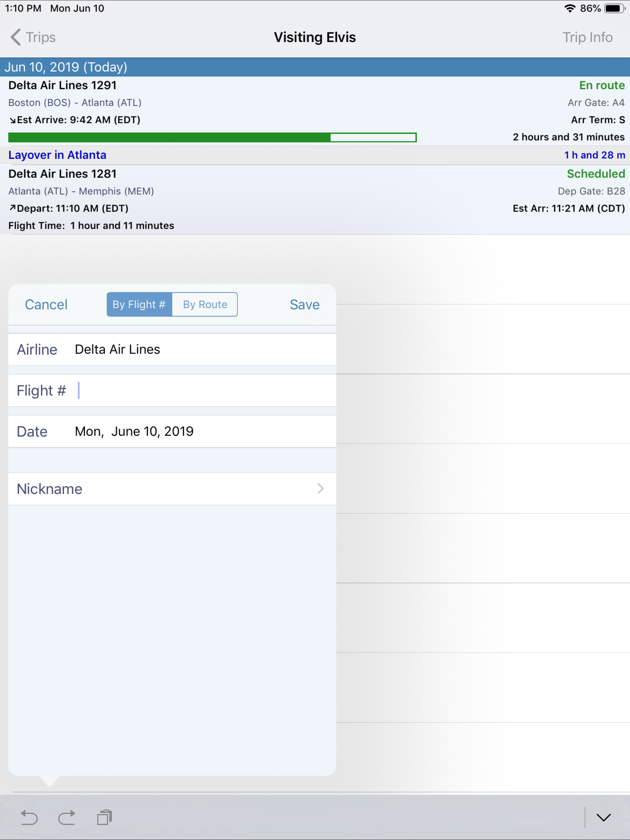Select the By Flight # segment
Screen dimensions: 630x840
(x=139, y=304)
